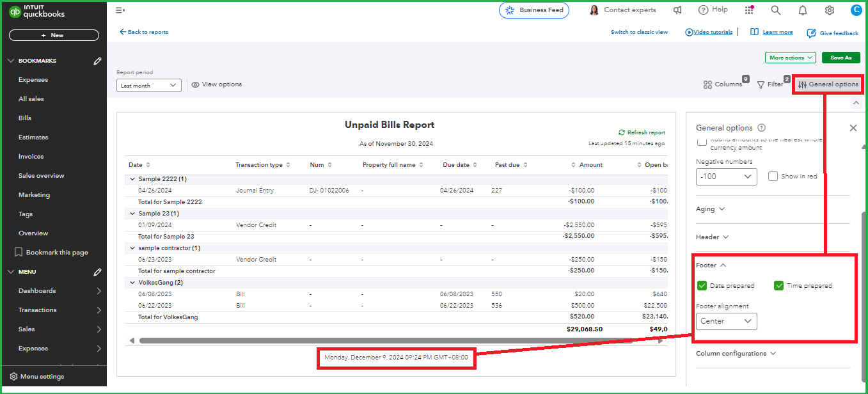Open the search icon in top bar
This screenshot has width=868, height=394.
pos(775,10)
